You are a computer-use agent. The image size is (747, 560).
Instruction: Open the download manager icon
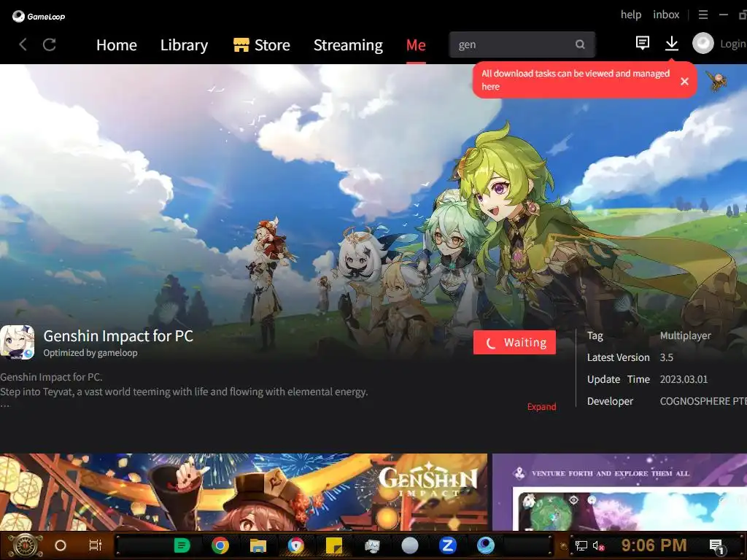[672, 43]
